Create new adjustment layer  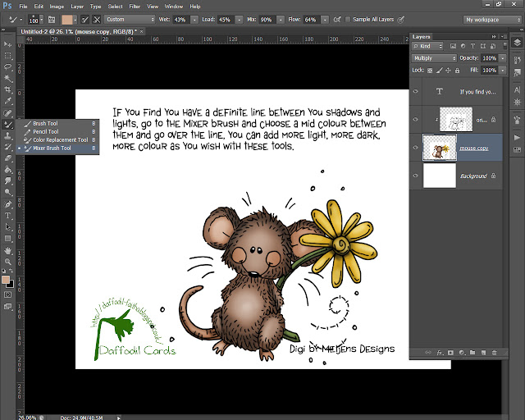click(x=462, y=353)
